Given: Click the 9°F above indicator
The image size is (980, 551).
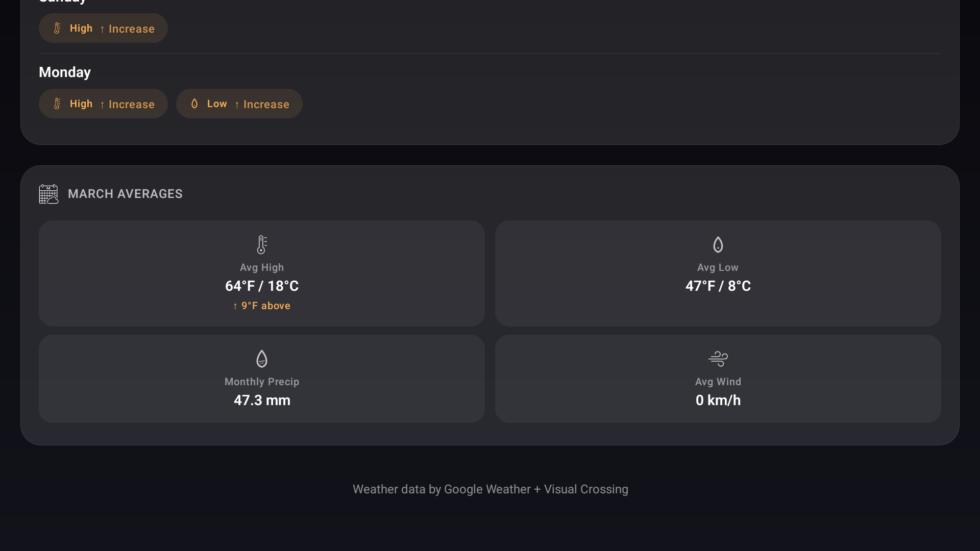Looking at the screenshot, I should (x=262, y=306).
